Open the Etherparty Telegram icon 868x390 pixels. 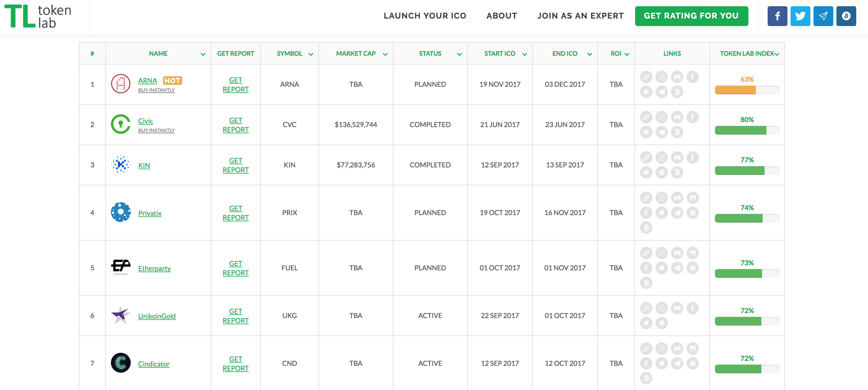click(x=677, y=268)
